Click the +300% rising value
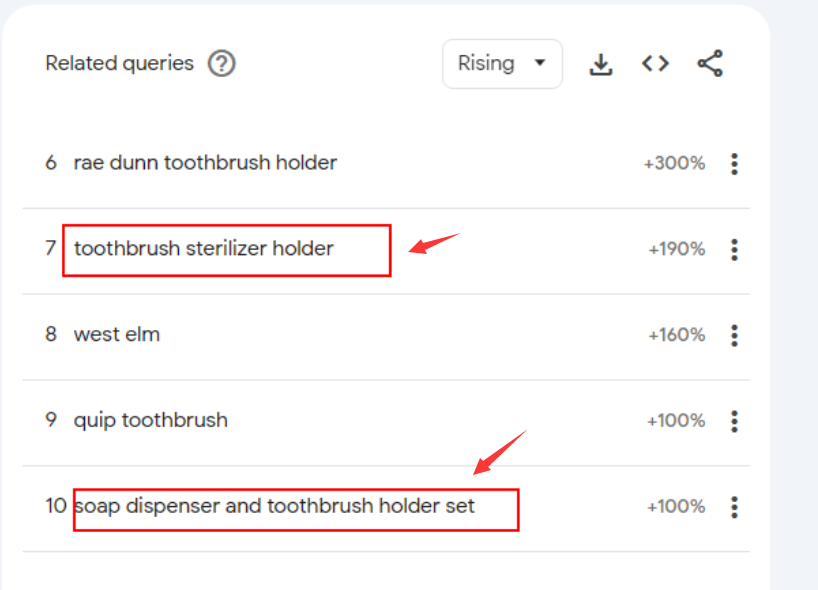Image resolution: width=818 pixels, height=590 pixels. tap(675, 163)
